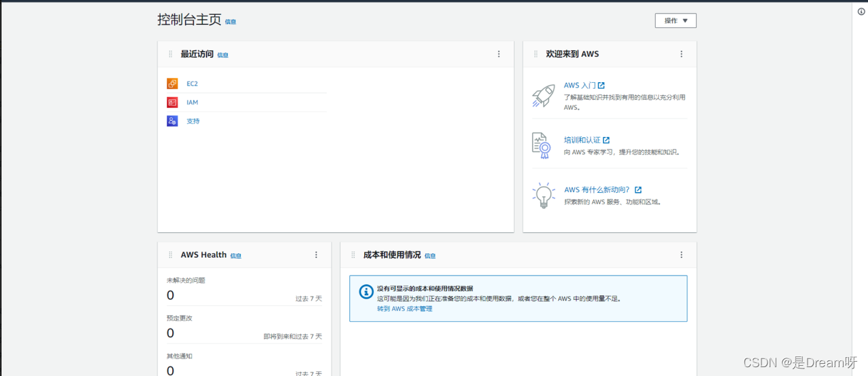Viewport: 868px width, 376px height.
Task: Open the 成本和使用情况 widget options menu
Action: [x=682, y=255]
